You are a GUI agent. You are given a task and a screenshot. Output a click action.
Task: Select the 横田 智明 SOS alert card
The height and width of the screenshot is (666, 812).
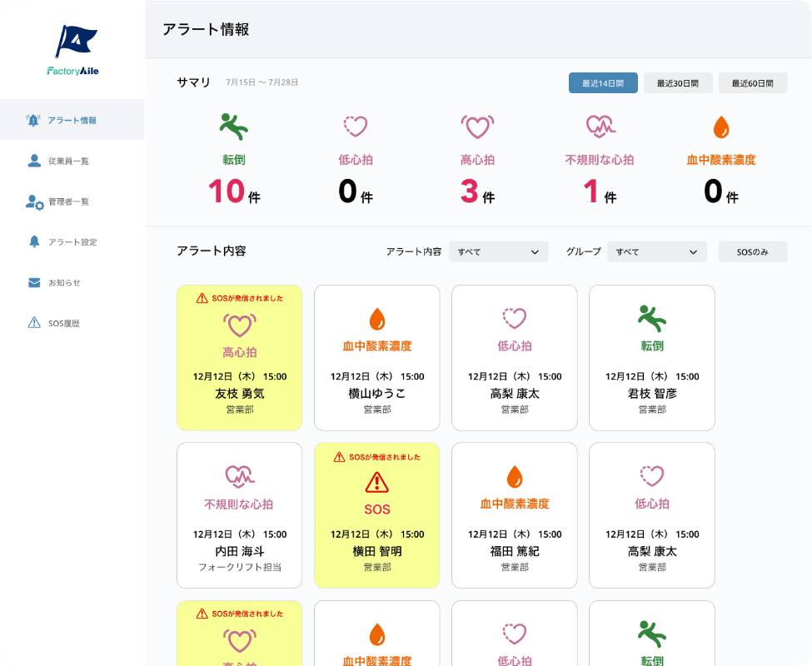[376, 515]
